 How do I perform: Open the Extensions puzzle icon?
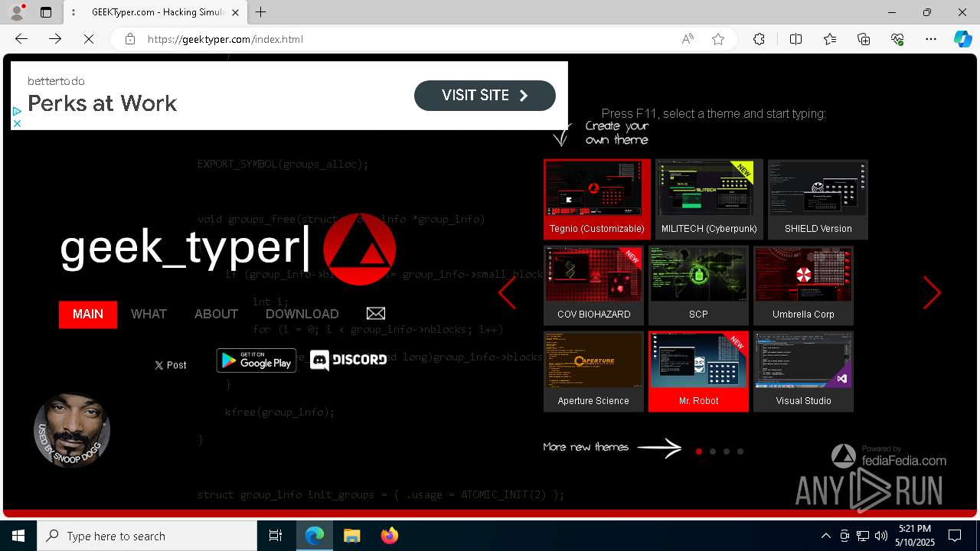(759, 39)
